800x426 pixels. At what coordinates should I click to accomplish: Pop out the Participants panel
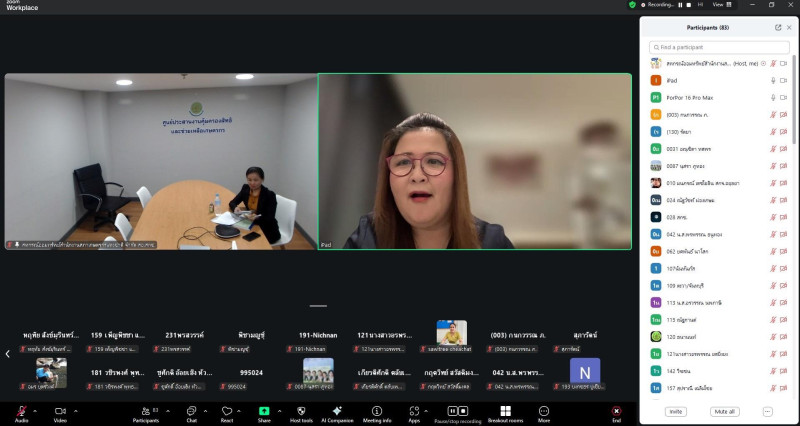click(x=778, y=28)
